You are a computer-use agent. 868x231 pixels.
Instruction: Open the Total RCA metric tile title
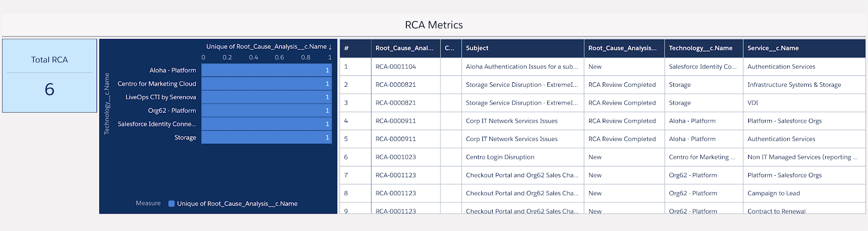(49, 60)
